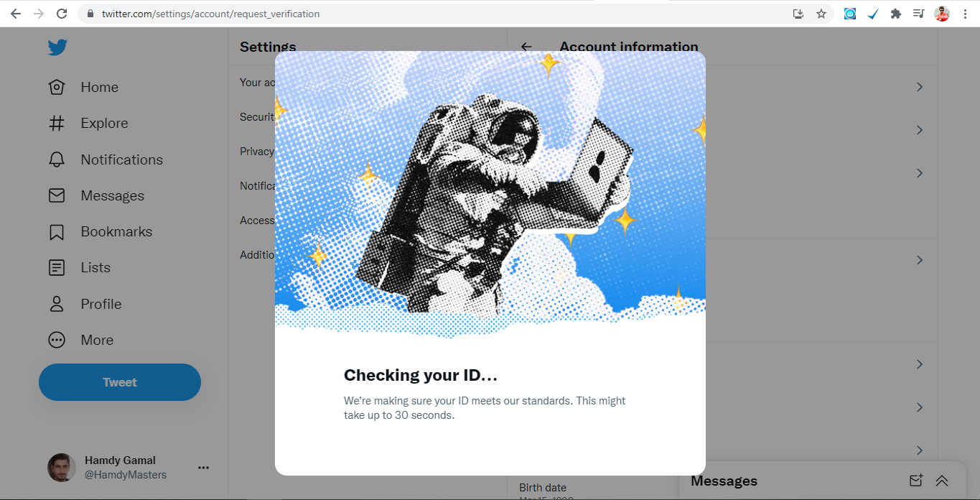The height and width of the screenshot is (500, 980).
Task: Click the @HamdyMasters handle
Action: (126, 475)
